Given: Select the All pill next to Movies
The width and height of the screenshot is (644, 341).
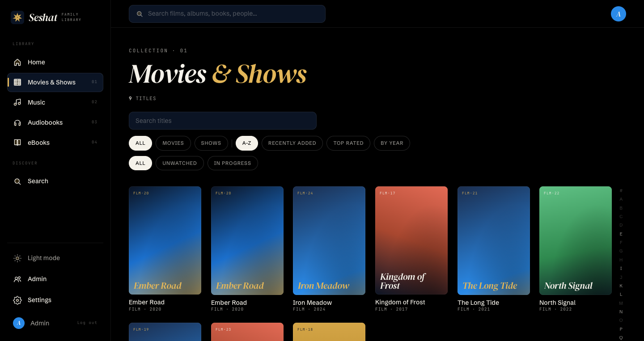Looking at the screenshot, I should point(140,143).
